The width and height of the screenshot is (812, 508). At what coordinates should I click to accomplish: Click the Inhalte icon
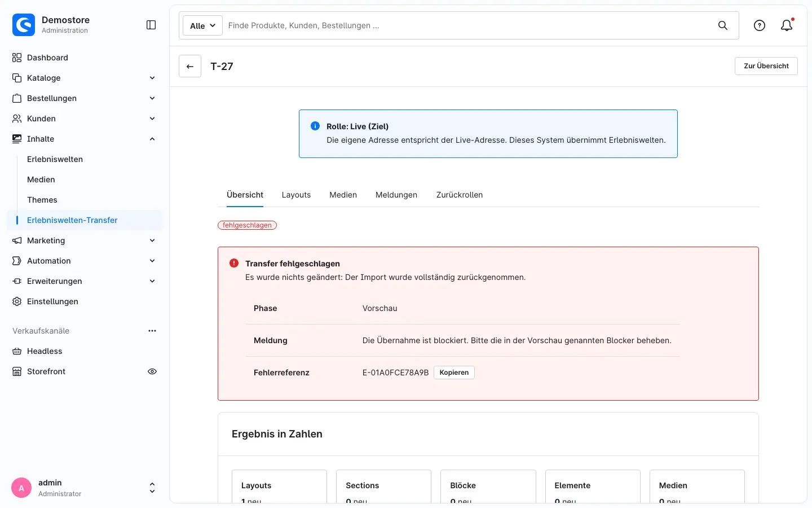pyautogui.click(x=17, y=139)
